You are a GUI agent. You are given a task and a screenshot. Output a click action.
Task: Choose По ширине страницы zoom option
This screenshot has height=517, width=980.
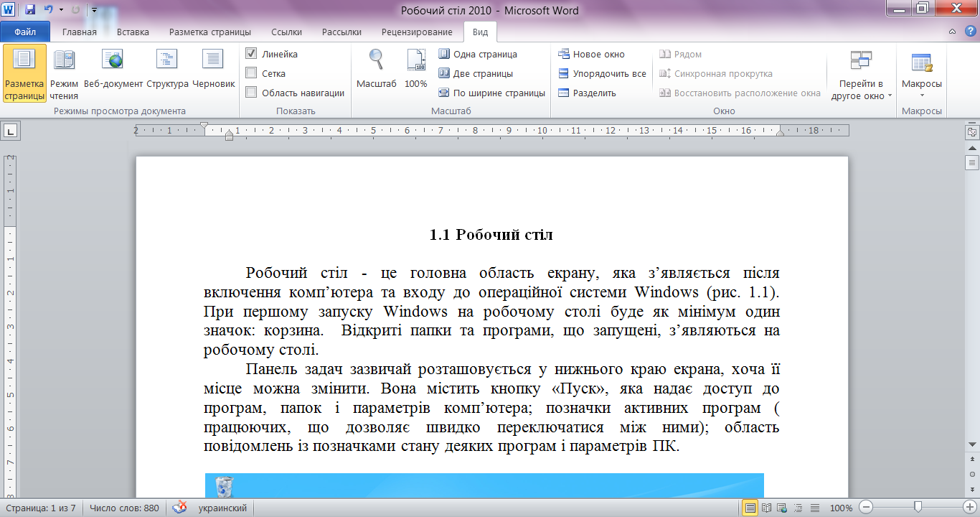tap(491, 93)
